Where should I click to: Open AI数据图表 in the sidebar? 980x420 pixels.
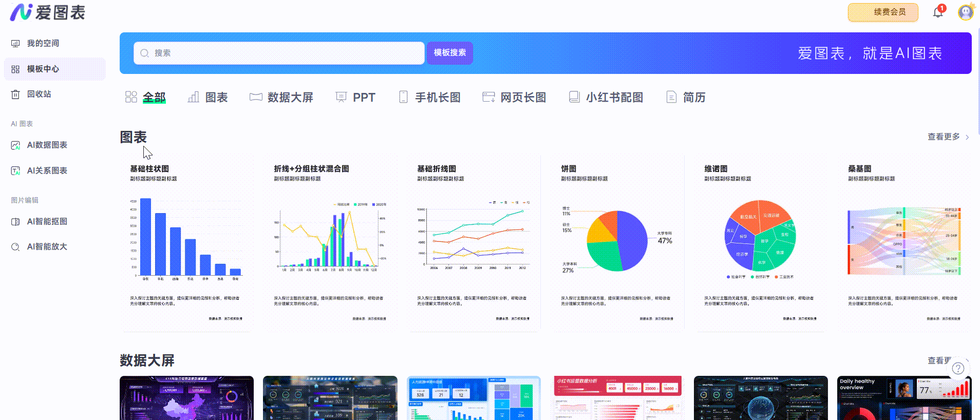[47, 145]
